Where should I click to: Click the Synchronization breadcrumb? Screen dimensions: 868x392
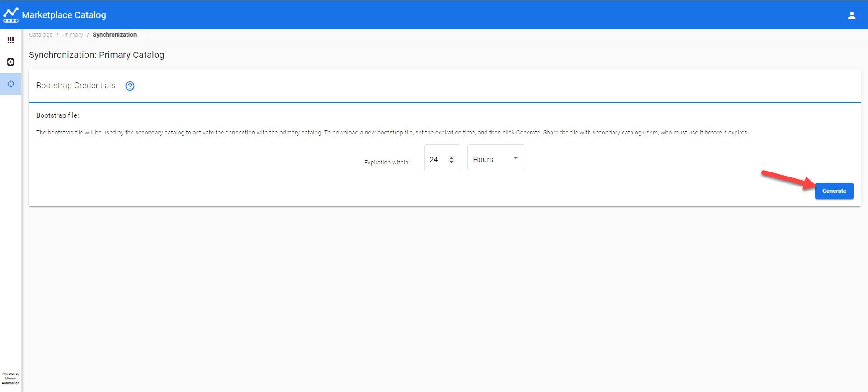point(114,35)
